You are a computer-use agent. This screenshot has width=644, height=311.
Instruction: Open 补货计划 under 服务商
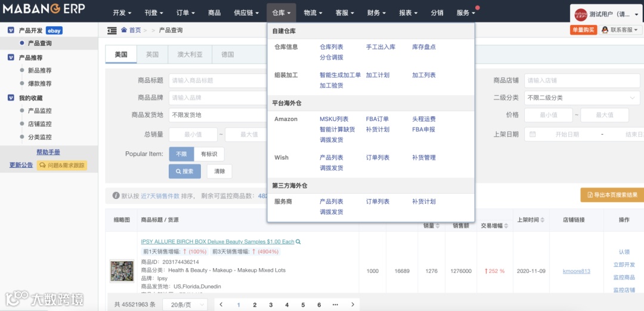[424, 201]
